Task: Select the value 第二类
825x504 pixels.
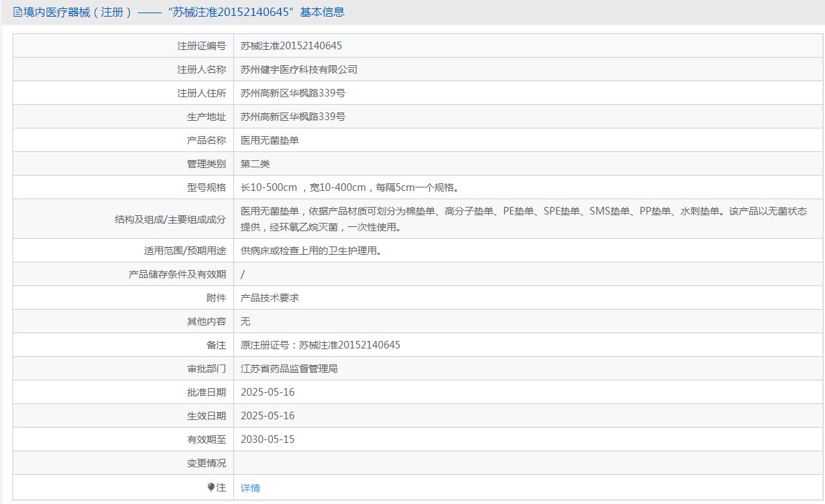Action: point(255,164)
